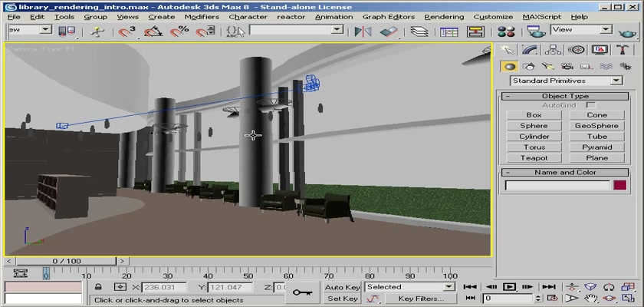Viewport: 644px width, 307px height.
Task: Open the Graph Editors menu
Action: (x=389, y=16)
